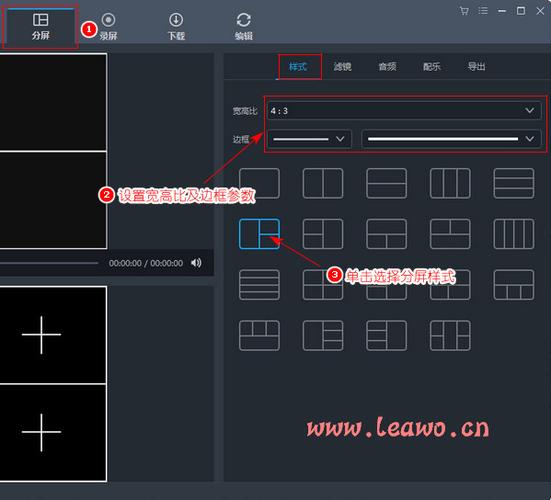Image resolution: width=551 pixels, height=500 pixels.
Task: Mute the preview with speaker icon
Action: [x=196, y=263]
